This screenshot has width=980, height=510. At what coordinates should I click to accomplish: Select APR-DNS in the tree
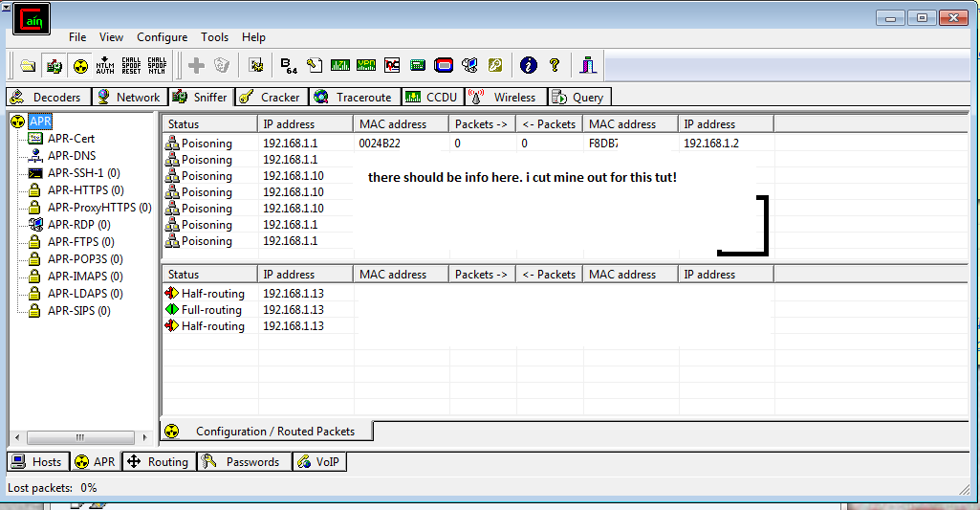click(x=72, y=155)
